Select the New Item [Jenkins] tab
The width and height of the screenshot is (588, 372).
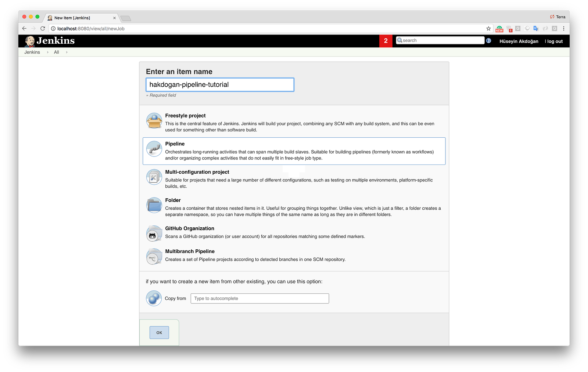coord(82,18)
